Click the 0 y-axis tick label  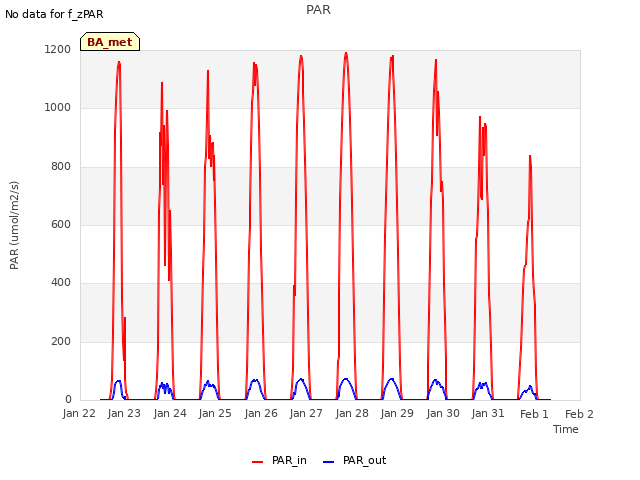click(x=68, y=399)
